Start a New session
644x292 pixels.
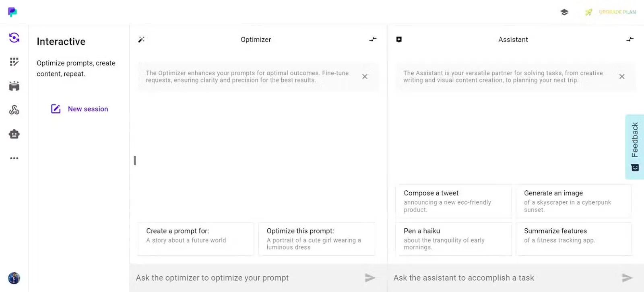[80, 109]
